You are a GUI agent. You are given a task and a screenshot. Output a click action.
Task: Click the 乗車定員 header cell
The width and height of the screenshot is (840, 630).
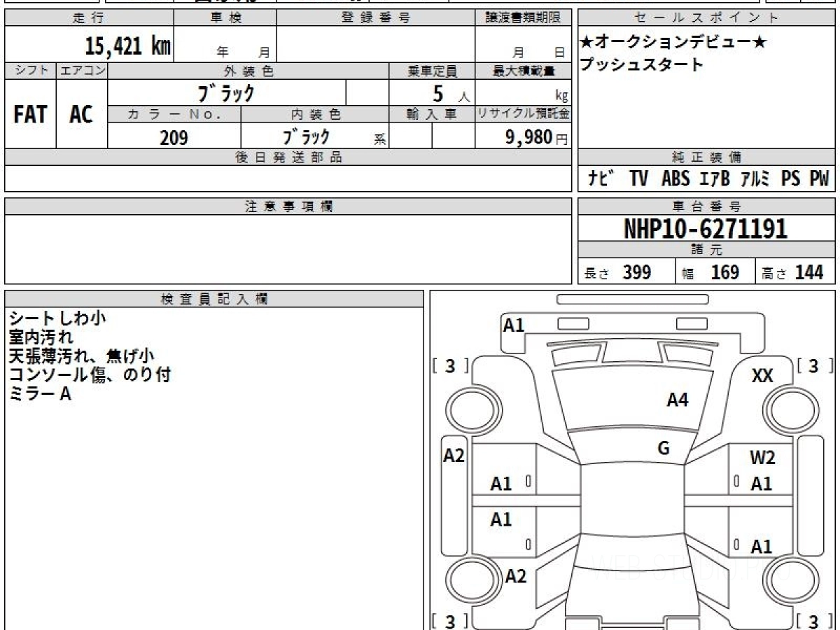432,71
